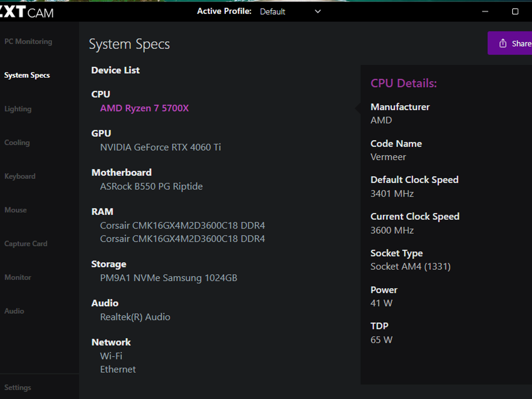Select System Specs in the sidebar

click(x=27, y=75)
